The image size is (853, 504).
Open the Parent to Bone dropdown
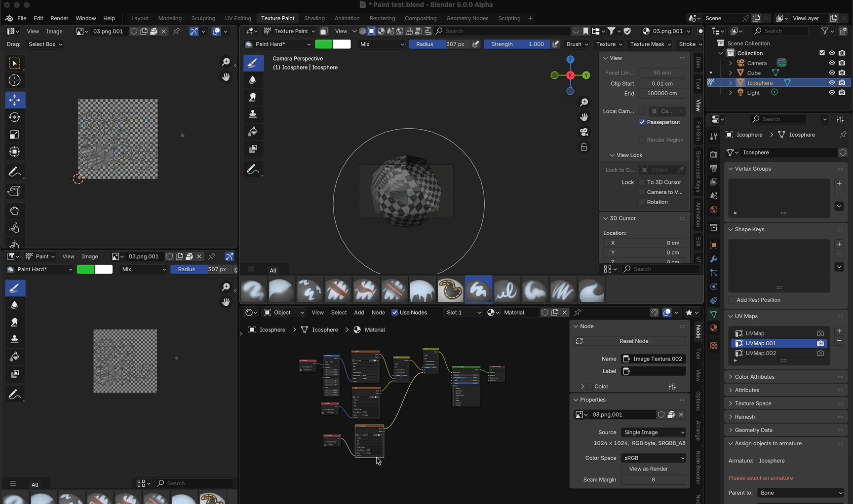point(801,493)
